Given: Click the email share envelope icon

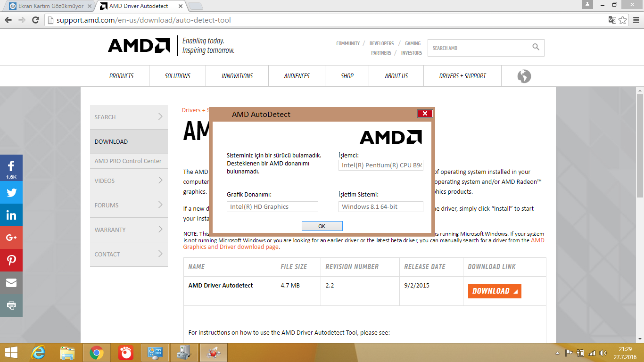Looking at the screenshot, I should coord(11,283).
